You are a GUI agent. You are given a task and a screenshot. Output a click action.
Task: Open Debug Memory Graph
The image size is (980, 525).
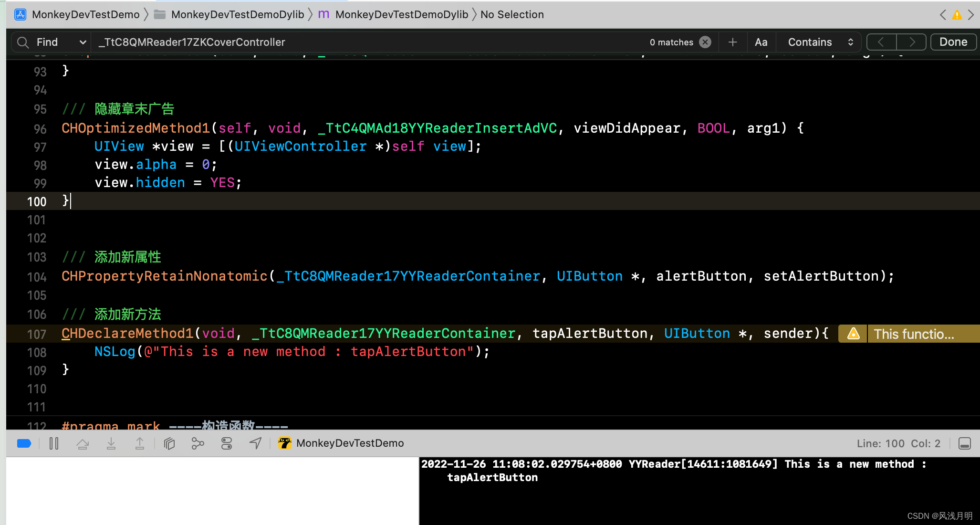198,443
